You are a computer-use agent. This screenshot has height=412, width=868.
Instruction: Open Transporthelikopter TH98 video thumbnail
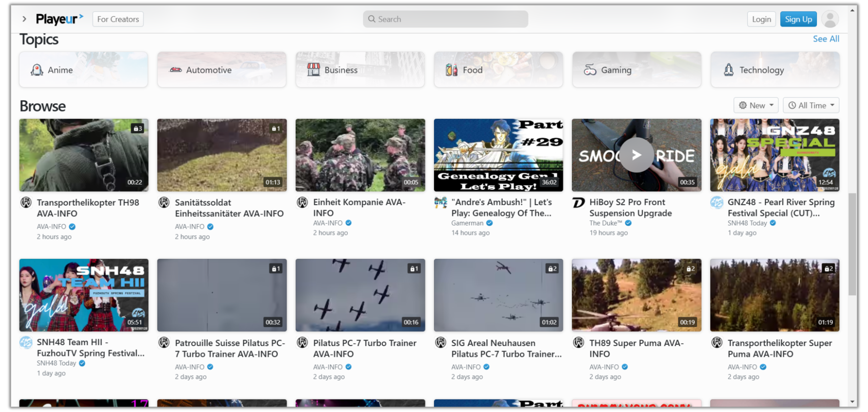(x=84, y=155)
